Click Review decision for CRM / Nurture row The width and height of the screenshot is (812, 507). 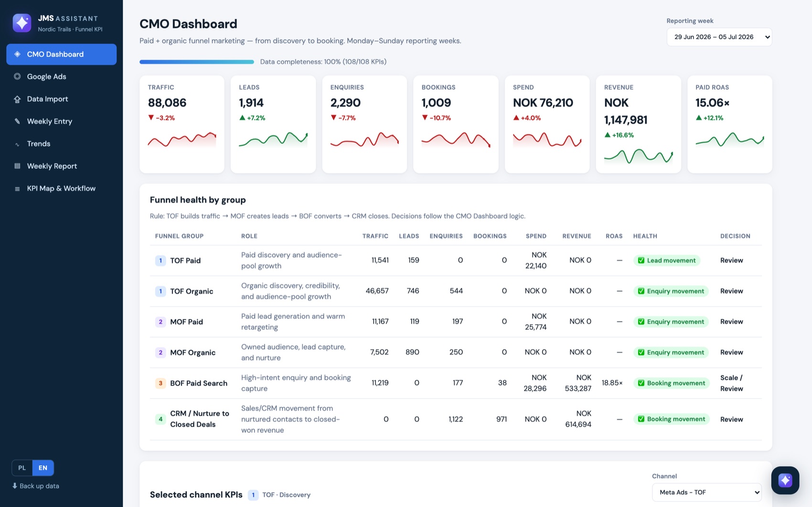click(731, 419)
